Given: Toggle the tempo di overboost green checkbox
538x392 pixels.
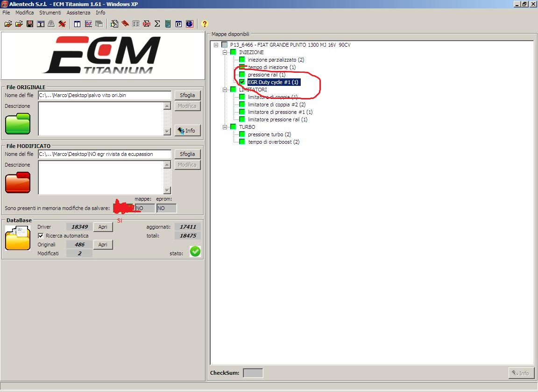Looking at the screenshot, I should (242, 142).
